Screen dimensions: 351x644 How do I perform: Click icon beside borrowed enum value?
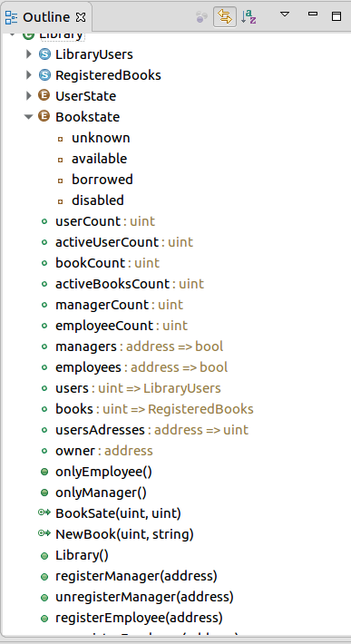point(61,181)
